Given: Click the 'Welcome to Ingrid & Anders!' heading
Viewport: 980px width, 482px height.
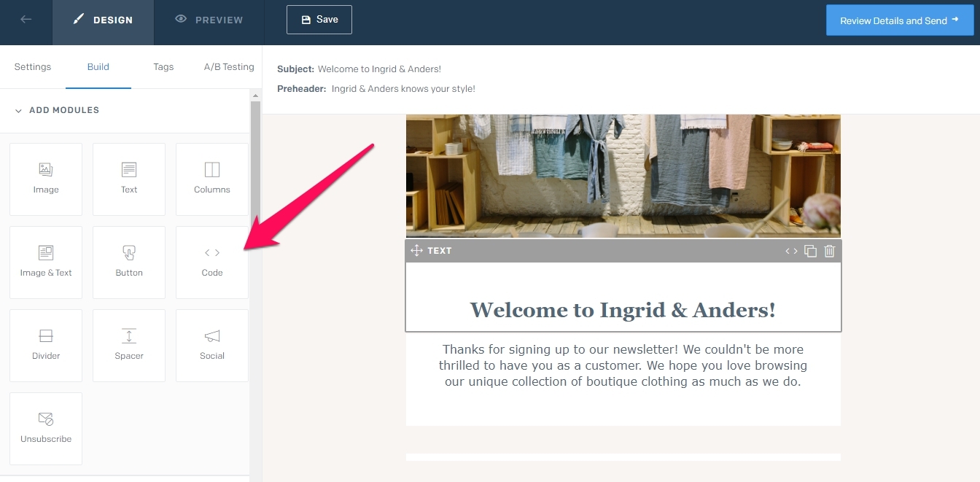Looking at the screenshot, I should [x=623, y=310].
